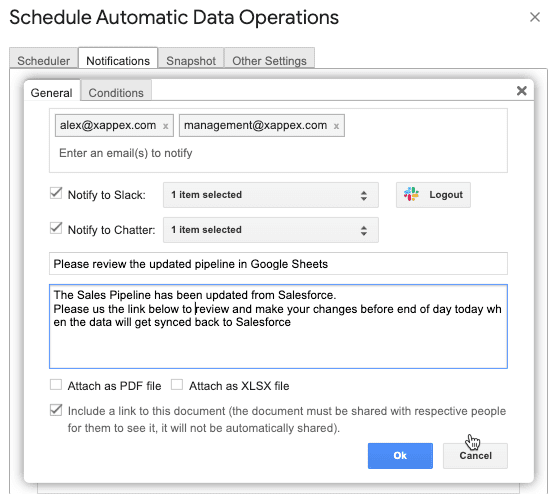Click the email subject line field
The height and width of the screenshot is (494, 550).
(278, 263)
